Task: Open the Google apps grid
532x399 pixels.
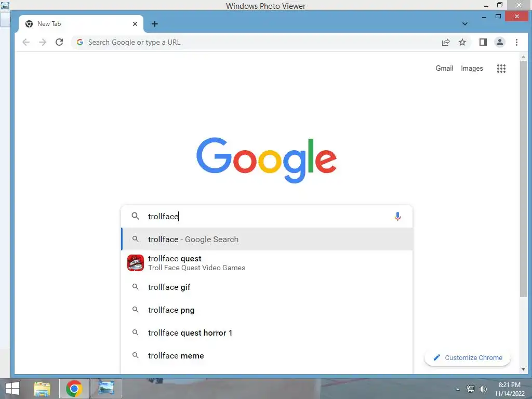Action: click(x=501, y=69)
